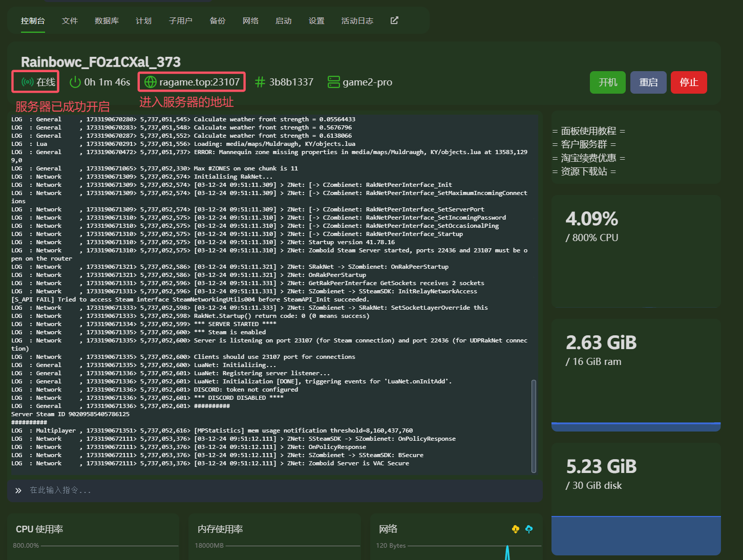Click the console command input field
Viewport: 743px width, 560px height.
277,490
